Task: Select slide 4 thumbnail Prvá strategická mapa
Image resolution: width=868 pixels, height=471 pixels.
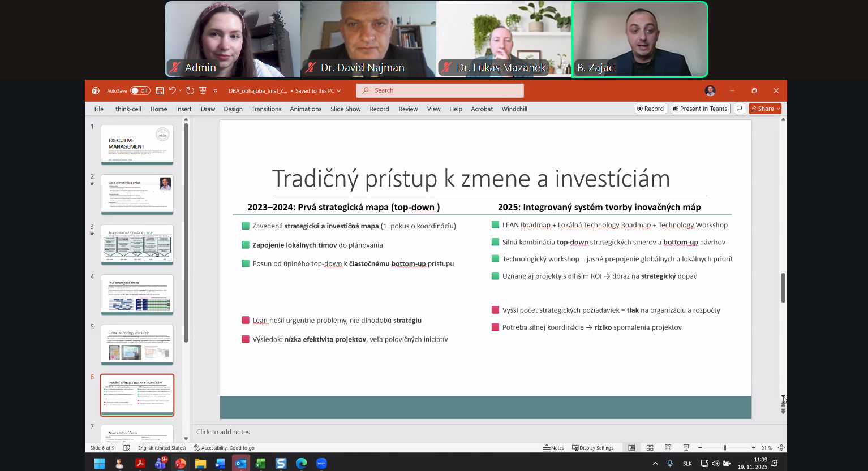Action: point(137,295)
